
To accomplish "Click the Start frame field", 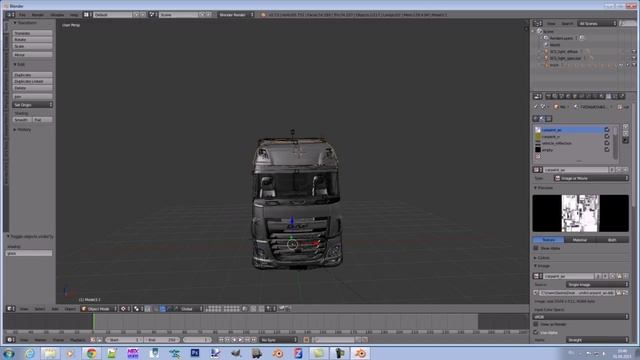I will coord(124,340).
